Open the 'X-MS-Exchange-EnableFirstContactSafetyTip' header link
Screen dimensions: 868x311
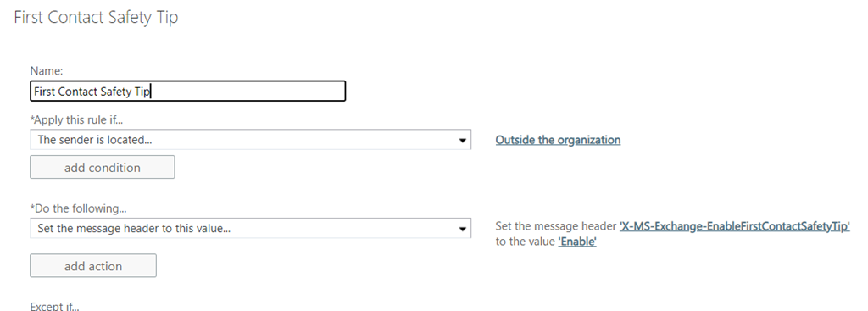(x=735, y=225)
